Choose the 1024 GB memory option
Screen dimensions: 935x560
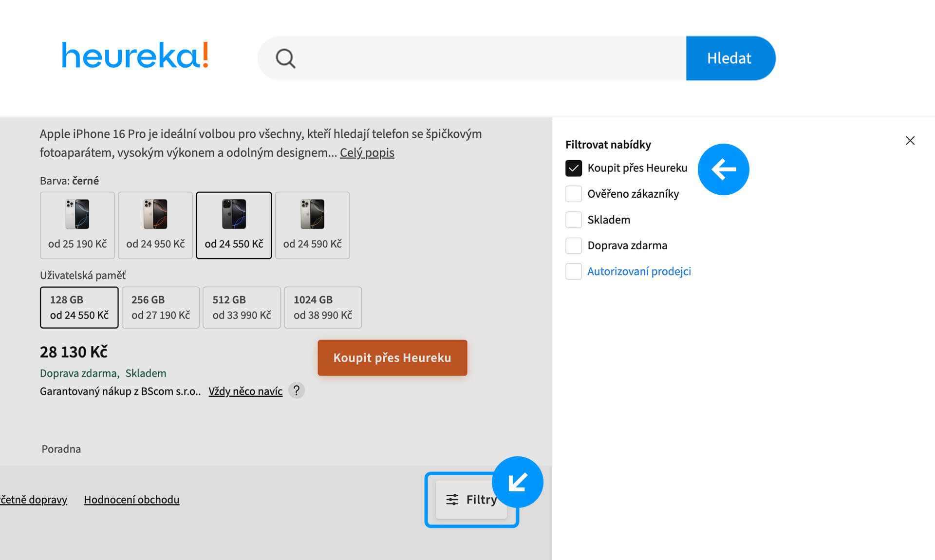(x=322, y=307)
